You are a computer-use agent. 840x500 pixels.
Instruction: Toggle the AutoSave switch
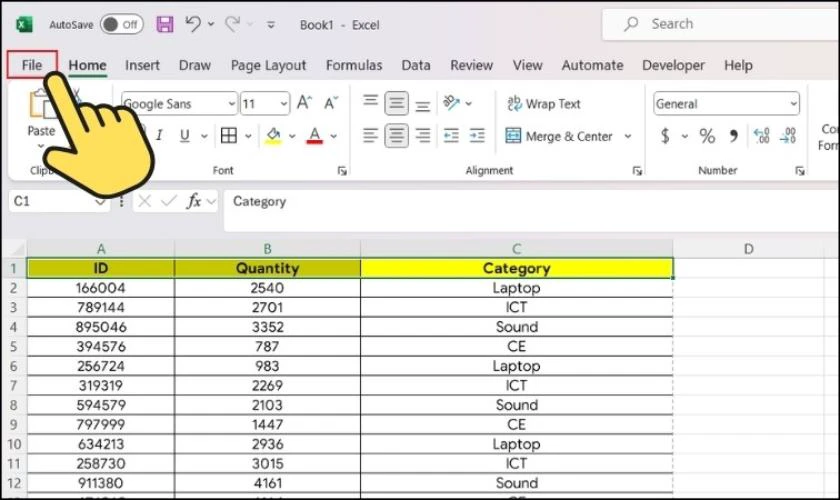click(x=121, y=24)
